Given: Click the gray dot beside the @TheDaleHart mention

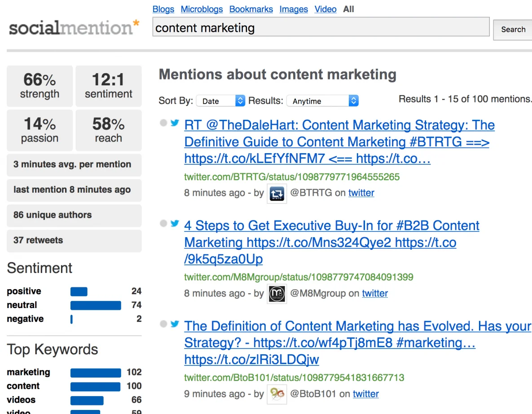Looking at the screenshot, I should pyautogui.click(x=163, y=123).
